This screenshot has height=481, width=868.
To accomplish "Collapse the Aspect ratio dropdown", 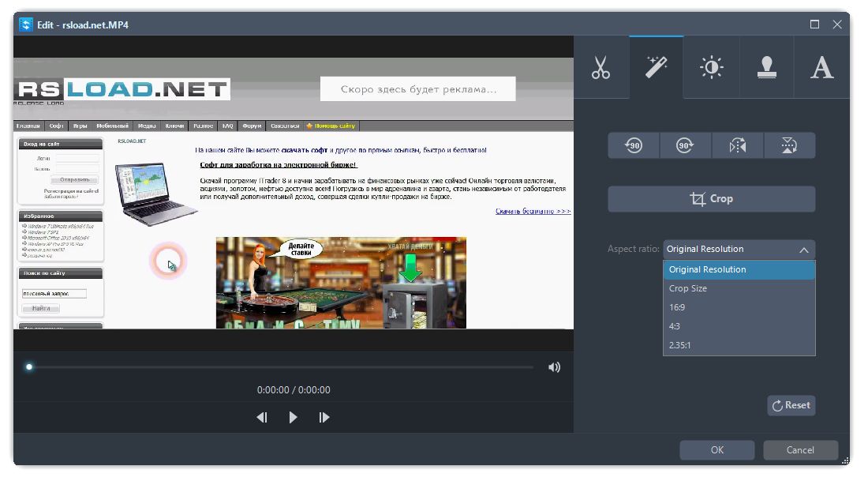I will point(803,249).
